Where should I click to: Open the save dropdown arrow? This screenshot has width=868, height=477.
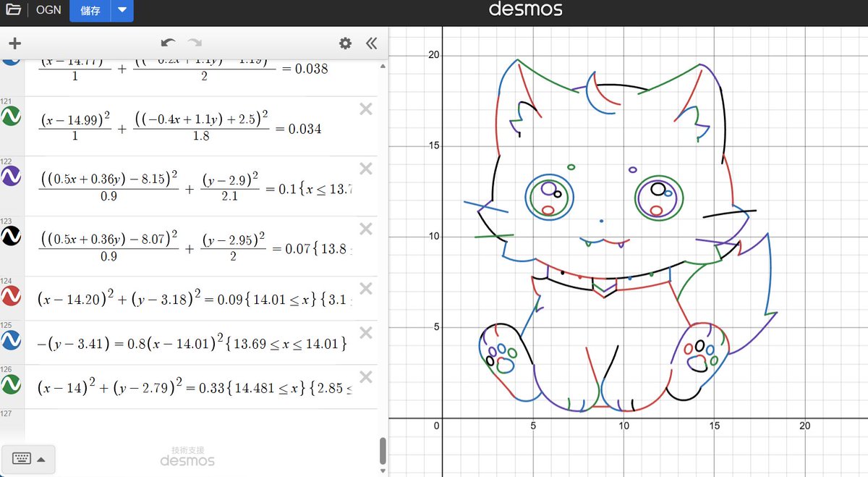122,10
